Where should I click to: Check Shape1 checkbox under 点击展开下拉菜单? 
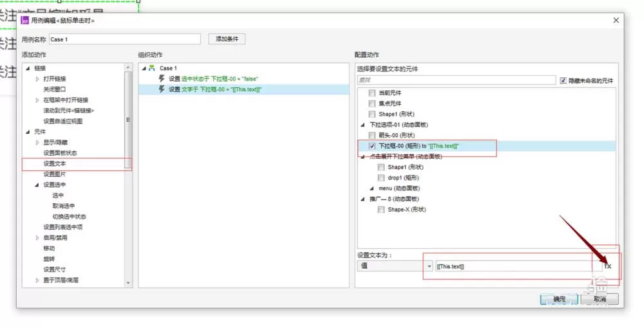pos(381,167)
